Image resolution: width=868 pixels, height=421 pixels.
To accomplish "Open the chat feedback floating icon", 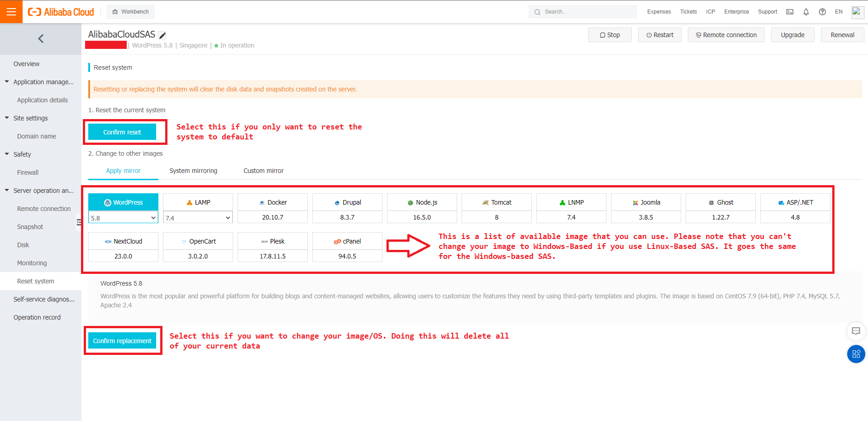I will click(856, 331).
